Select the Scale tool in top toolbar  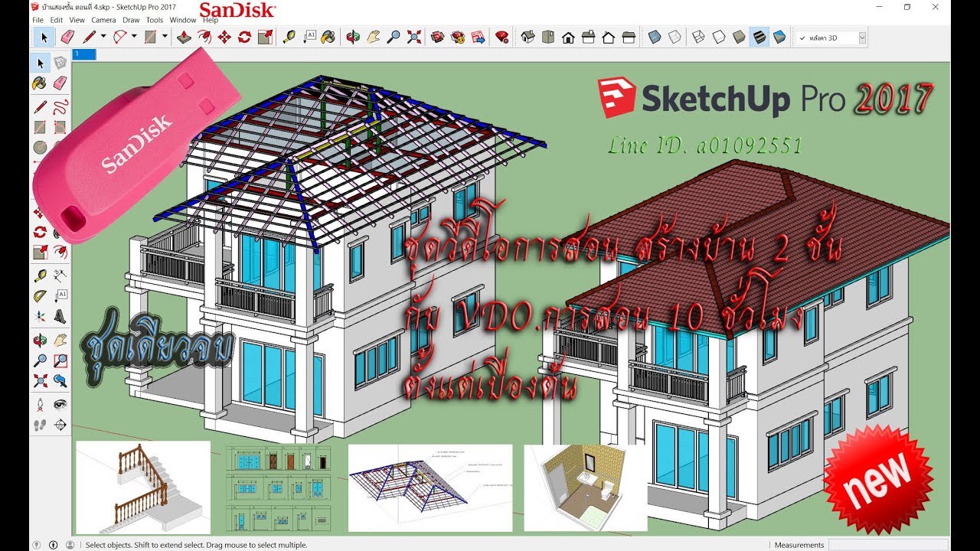[x=265, y=37]
